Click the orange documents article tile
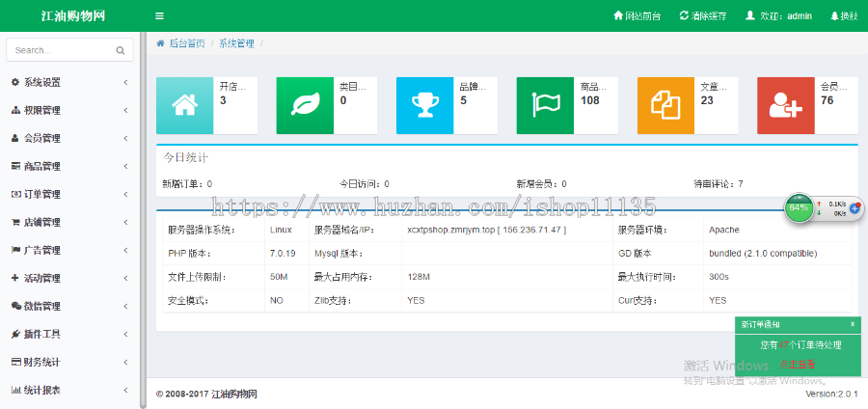This screenshot has width=868, height=409. [665, 105]
